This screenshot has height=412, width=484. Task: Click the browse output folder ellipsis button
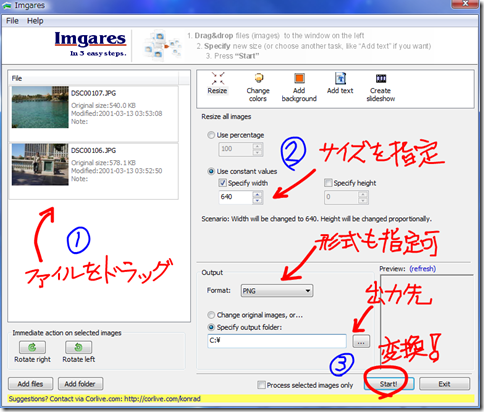click(361, 341)
